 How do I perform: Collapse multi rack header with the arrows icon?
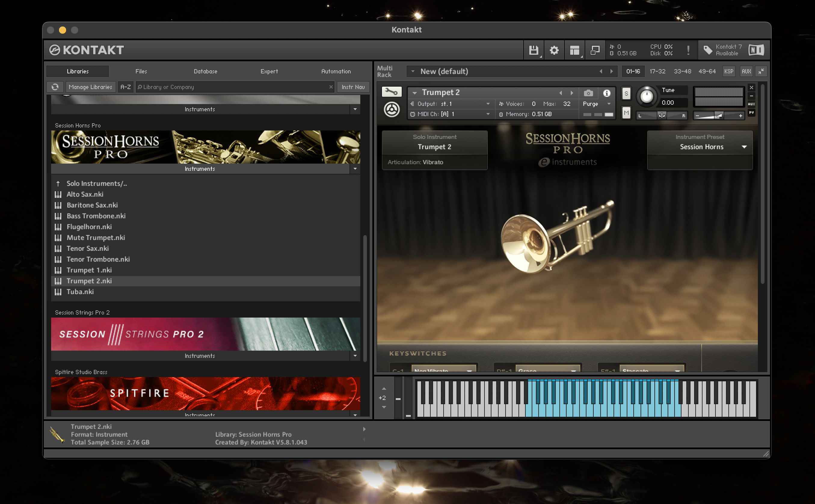(x=761, y=71)
